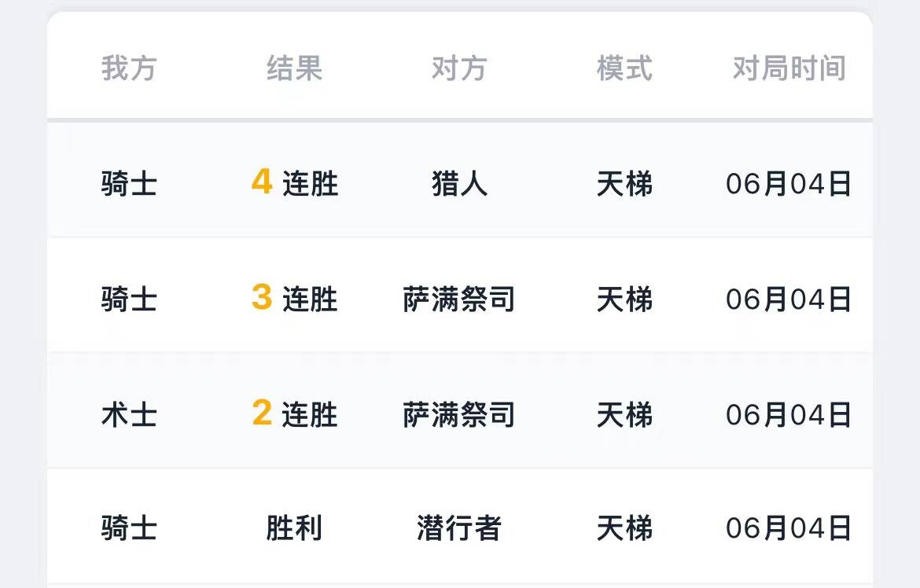Select the 3 连胜 result cell
Image resolution: width=920 pixels, height=588 pixels.
click(294, 299)
